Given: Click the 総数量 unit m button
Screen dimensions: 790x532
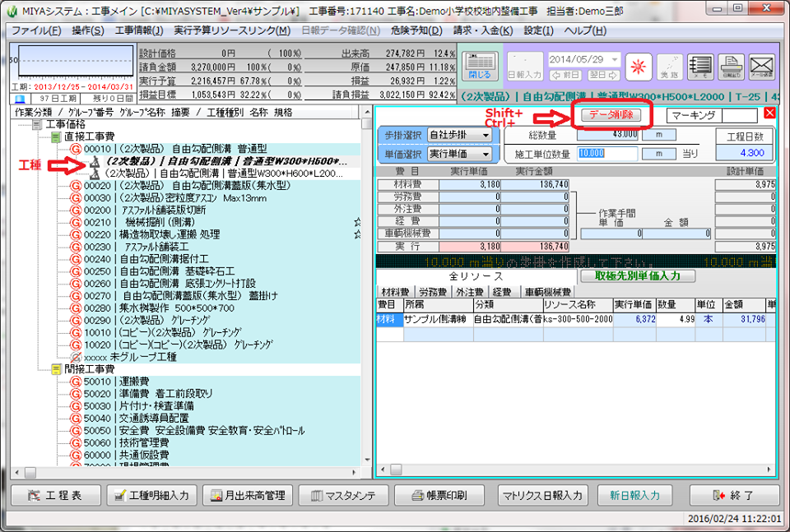Looking at the screenshot, I should pos(659,134).
